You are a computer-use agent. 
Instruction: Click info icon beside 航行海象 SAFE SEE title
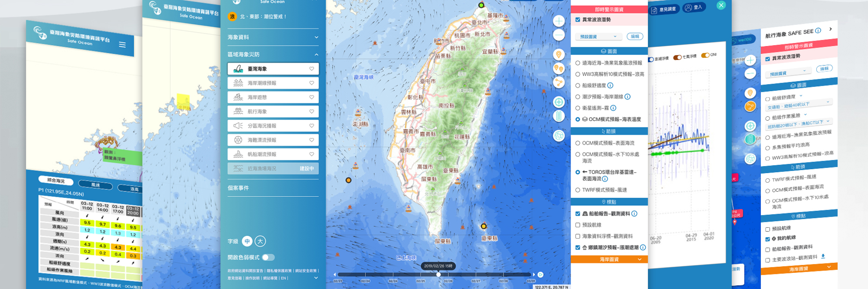click(818, 30)
